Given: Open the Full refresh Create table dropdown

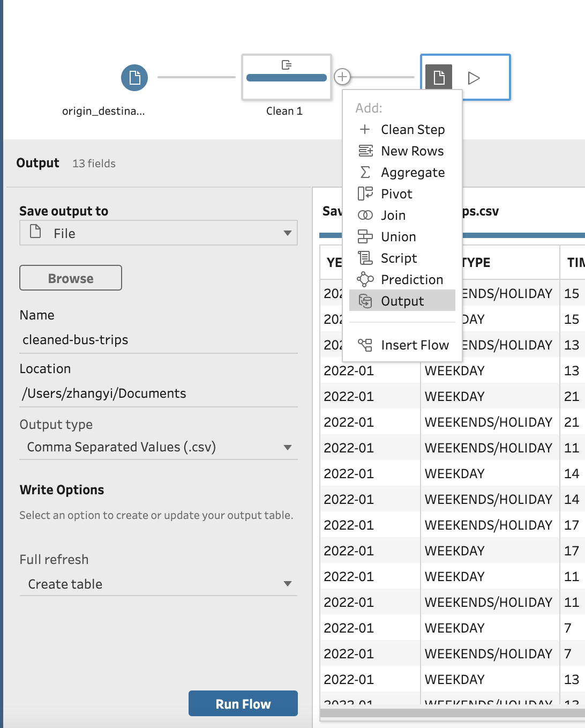Looking at the screenshot, I should click(159, 584).
